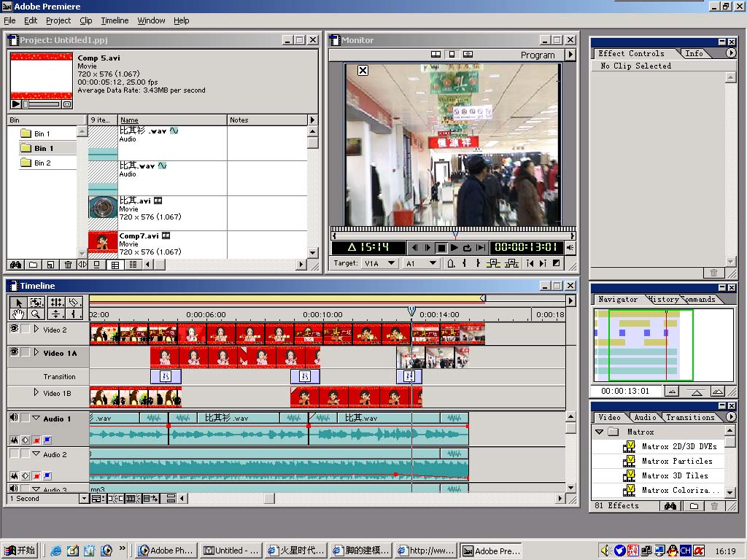Toggle Edge View in Timeline footer
The width and height of the screenshot is (747, 560).
pyautogui.click(x=133, y=499)
